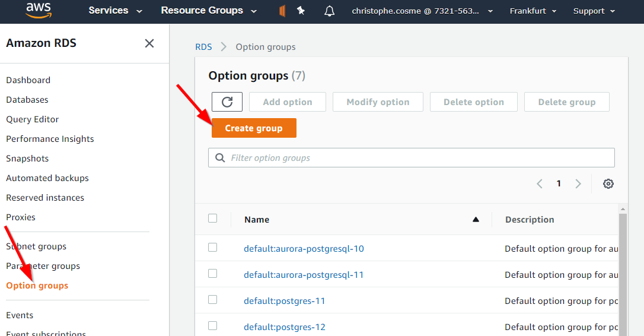Viewport: 644px width, 336px height.
Task: Click the Modify option button
Action: (378, 102)
